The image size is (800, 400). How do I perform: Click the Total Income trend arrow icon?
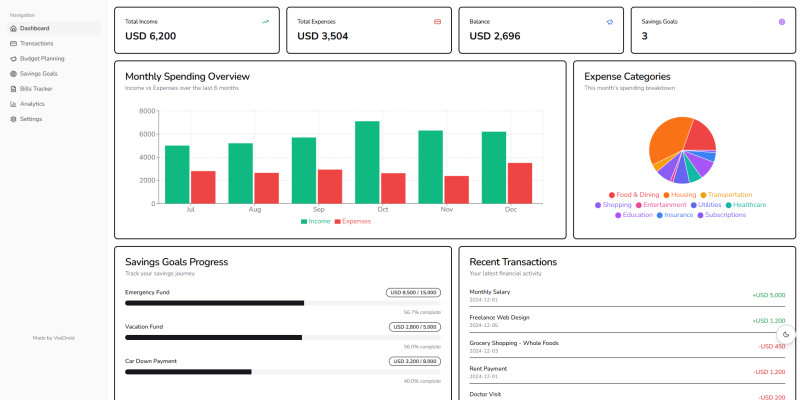(x=265, y=22)
